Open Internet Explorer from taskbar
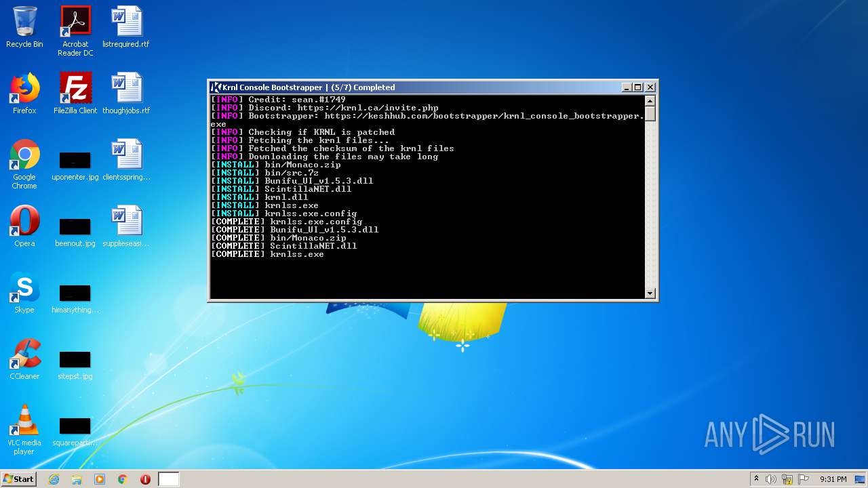The image size is (868, 488). (54, 479)
